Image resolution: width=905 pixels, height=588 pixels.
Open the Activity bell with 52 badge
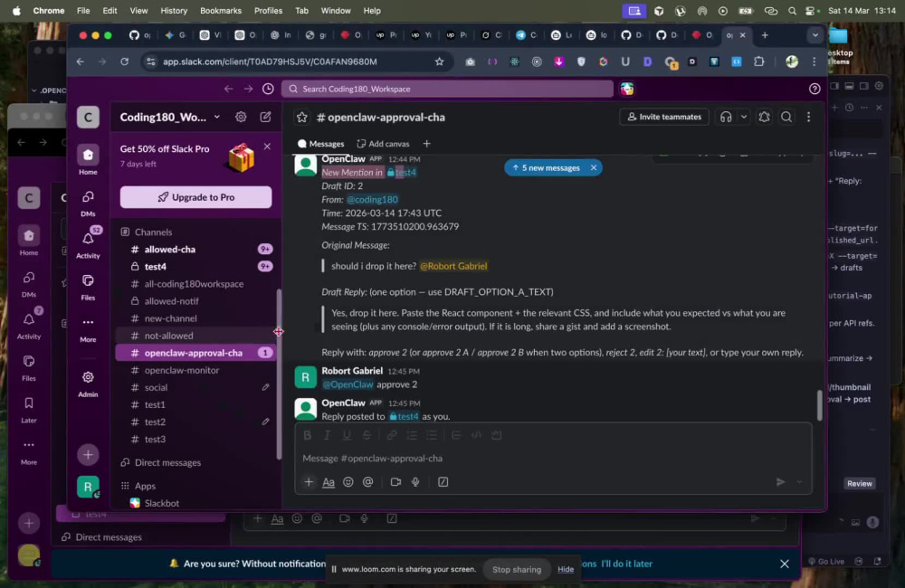tap(88, 243)
